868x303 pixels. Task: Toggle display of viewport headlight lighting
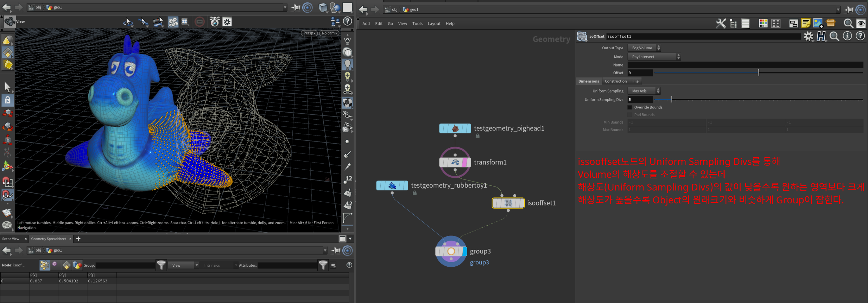pyautogui.click(x=347, y=64)
